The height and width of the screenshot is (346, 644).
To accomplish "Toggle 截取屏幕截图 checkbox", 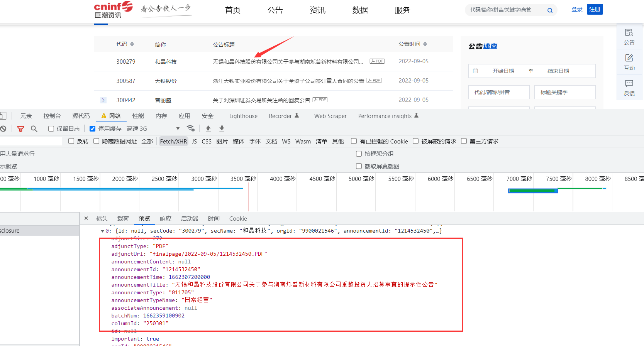I will coord(359,166).
